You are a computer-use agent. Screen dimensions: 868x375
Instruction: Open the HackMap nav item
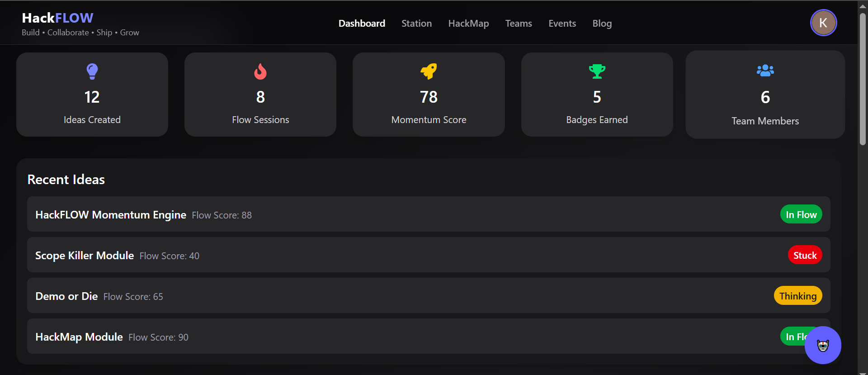click(468, 24)
